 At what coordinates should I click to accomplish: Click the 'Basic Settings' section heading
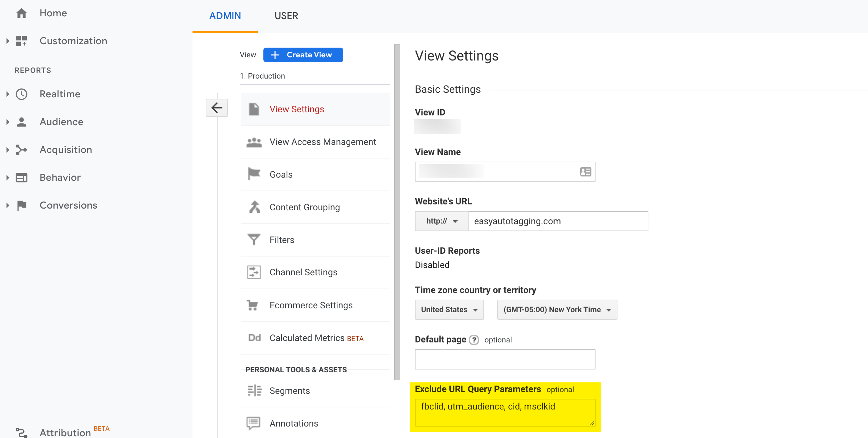point(448,90)
